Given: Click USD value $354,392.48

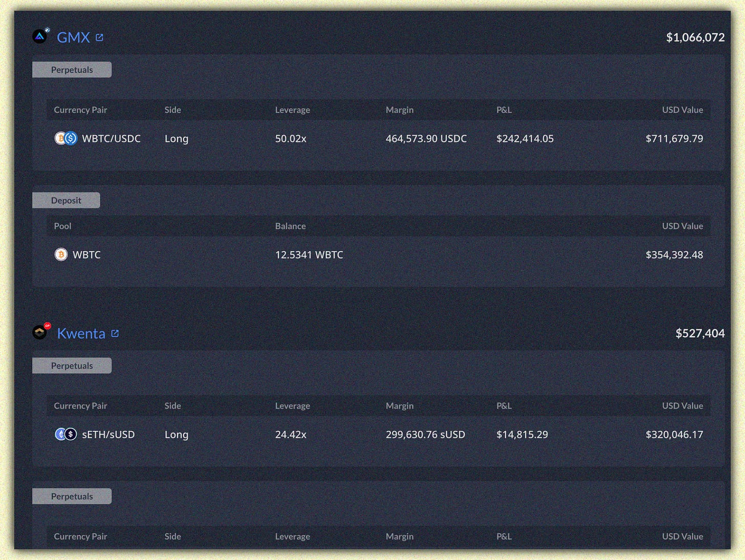Looking at the screenshot, I should 674,255.
